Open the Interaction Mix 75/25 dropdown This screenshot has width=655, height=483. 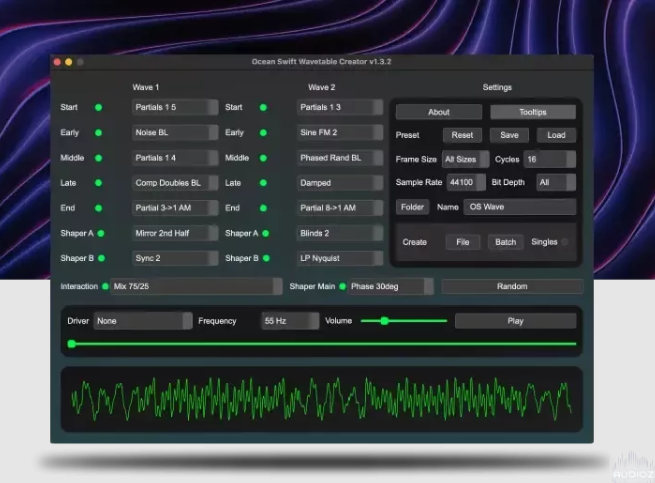tap(196, 286)
